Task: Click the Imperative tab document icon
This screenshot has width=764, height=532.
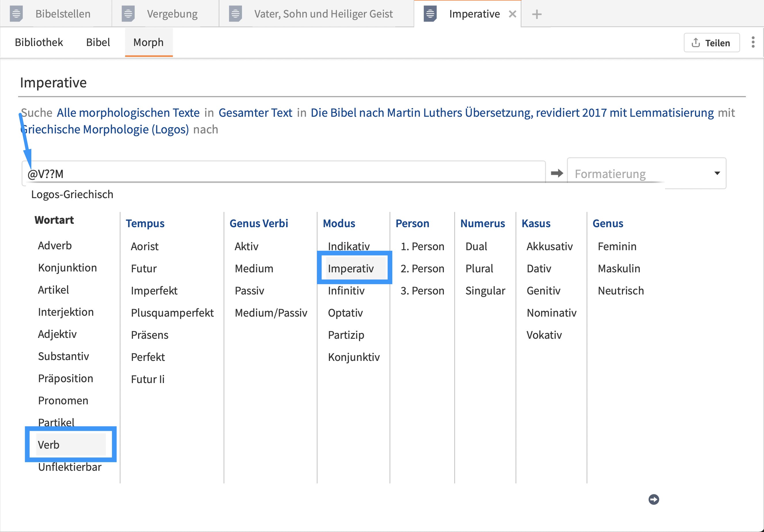Action: [x=430, y=14]
